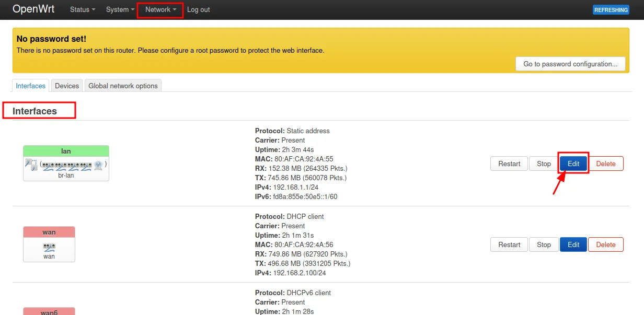Click lan RX 152.38 MB value

pyautogui.click(x=307, y=168)
